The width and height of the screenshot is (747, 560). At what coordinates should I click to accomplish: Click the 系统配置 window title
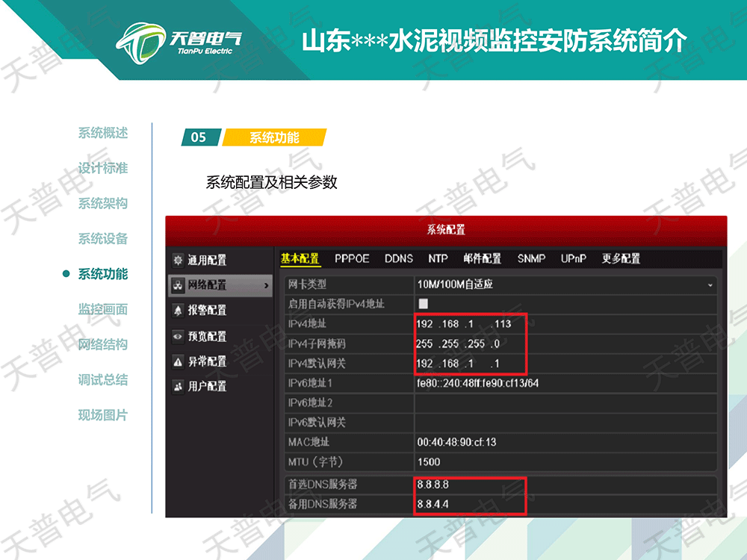(x=446, y=229)
